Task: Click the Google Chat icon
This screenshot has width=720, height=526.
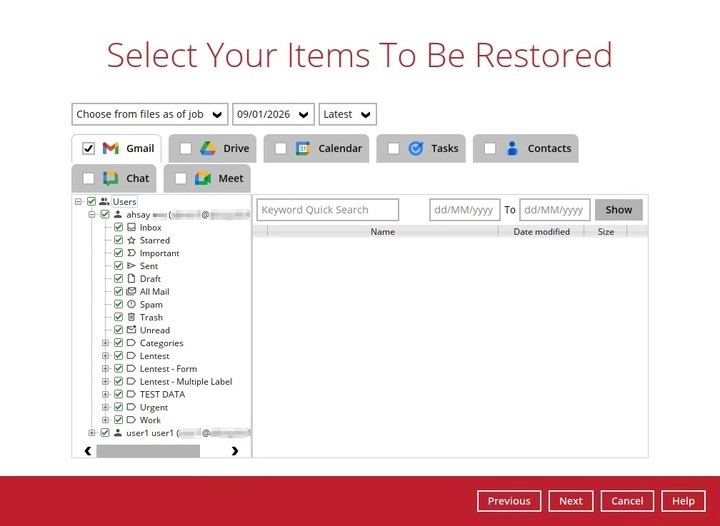Action: 111,178
